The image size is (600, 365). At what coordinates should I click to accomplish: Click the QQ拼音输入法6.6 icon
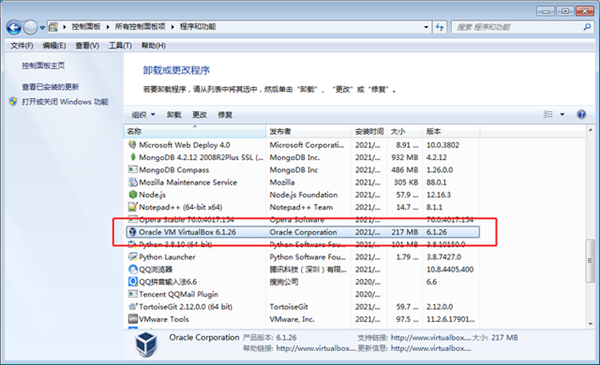pos(132,282)
